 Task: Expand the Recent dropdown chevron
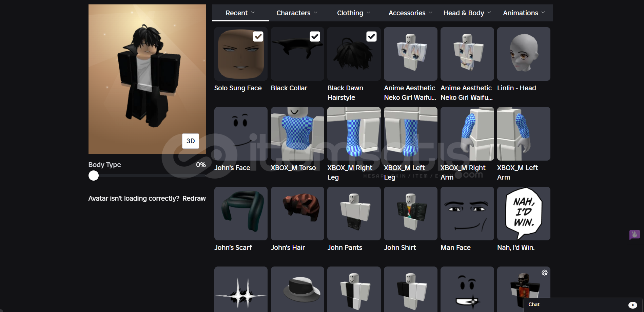[x=253, y=13]
